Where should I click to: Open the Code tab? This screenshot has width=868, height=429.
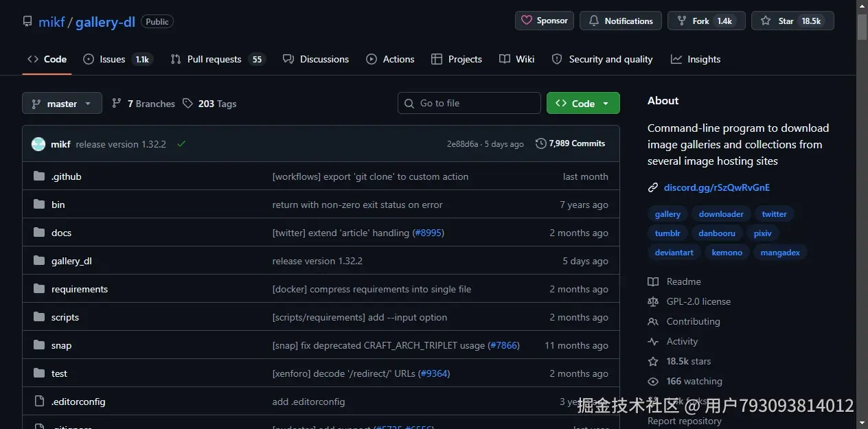(x=47, y=59)
